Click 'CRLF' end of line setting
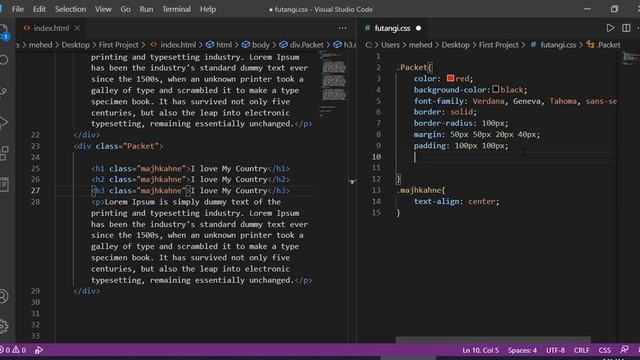 [582, 350]
